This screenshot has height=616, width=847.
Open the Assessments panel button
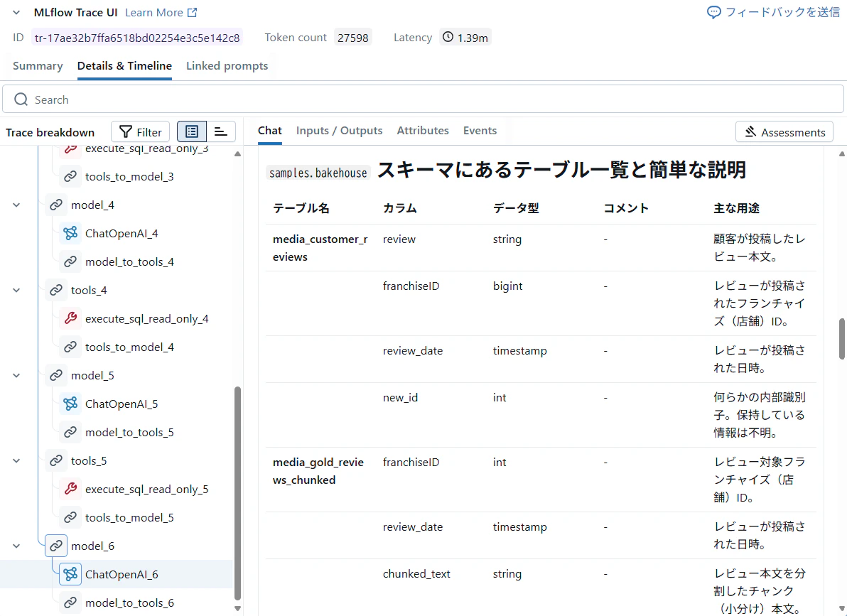784,132
